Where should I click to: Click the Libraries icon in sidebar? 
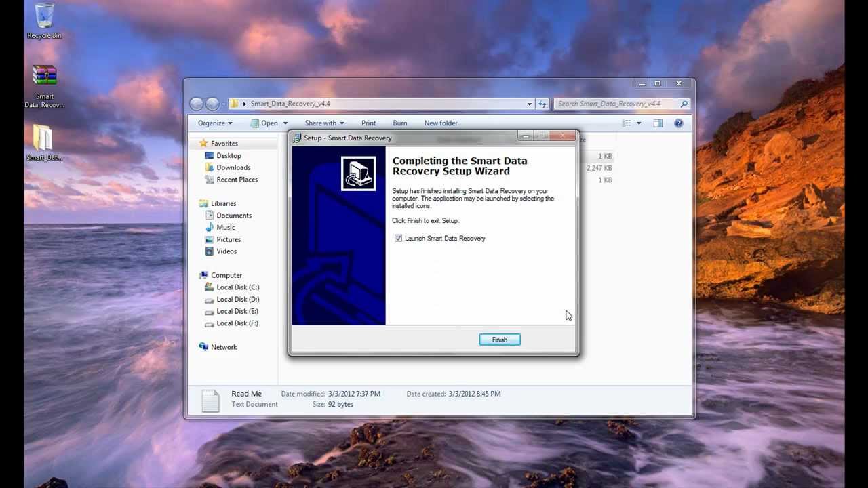[203, 203]
